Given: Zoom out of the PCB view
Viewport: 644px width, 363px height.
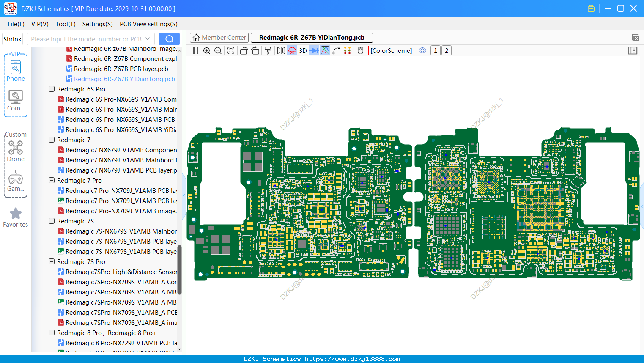Looking at the screenshot, I should pyautogui.click(x=218, y=51).
